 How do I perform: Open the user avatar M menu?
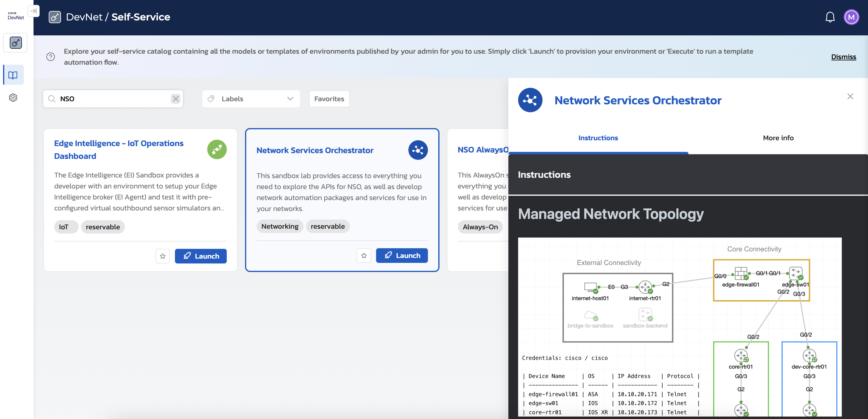(x=851, y=17)
